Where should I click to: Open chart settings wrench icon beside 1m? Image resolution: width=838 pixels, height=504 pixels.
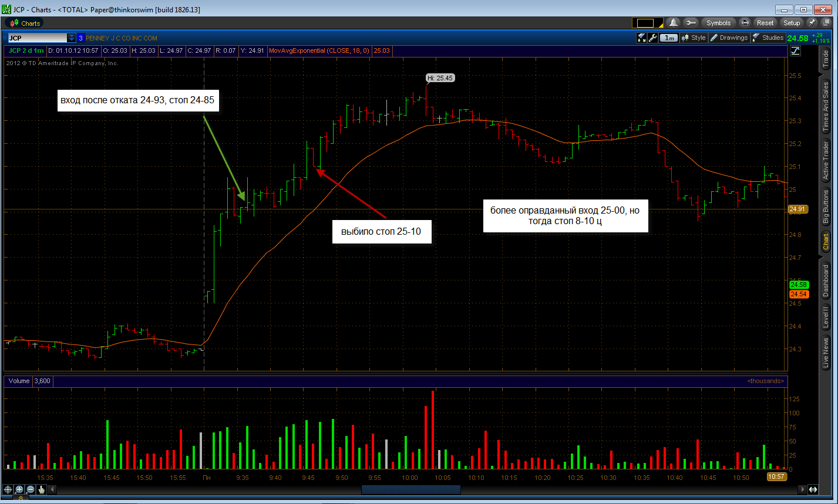pyautogui.click(x=652, y=38)
